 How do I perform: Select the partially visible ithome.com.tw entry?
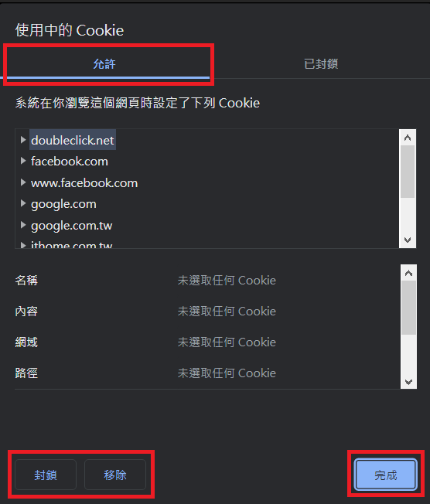pyautogui.click(x=71, y=244)
